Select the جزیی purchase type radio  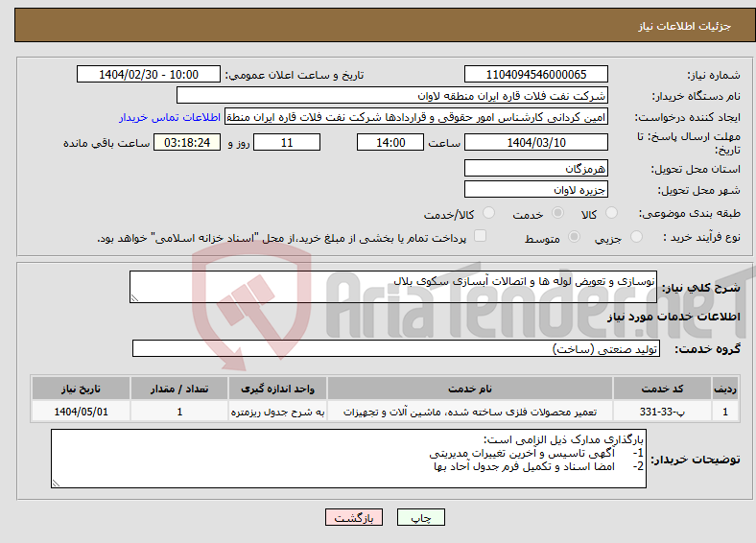click(x=636, y=236)
